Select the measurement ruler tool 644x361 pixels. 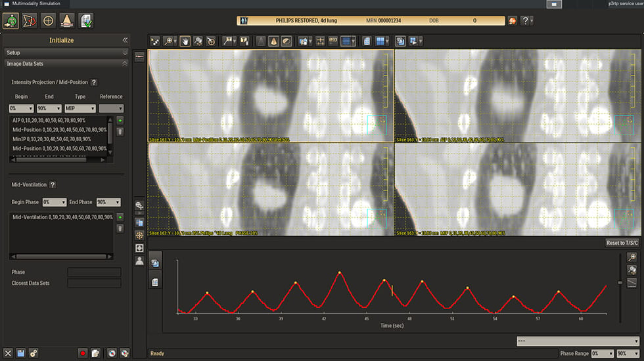[x=229, y=41]
